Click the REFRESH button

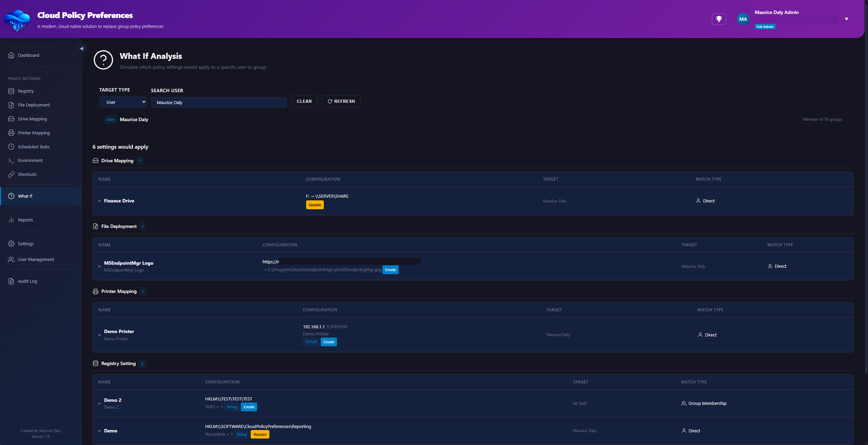[341, 101]
